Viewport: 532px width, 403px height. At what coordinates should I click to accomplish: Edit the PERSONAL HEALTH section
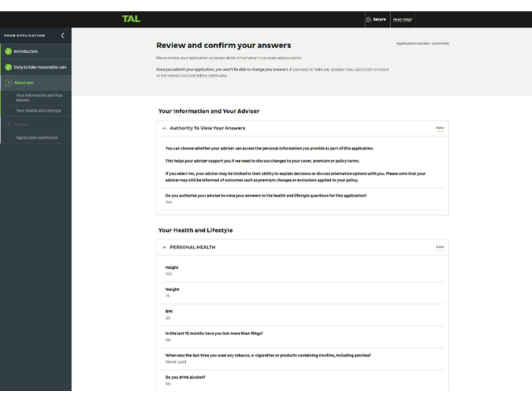click(440, 247)
